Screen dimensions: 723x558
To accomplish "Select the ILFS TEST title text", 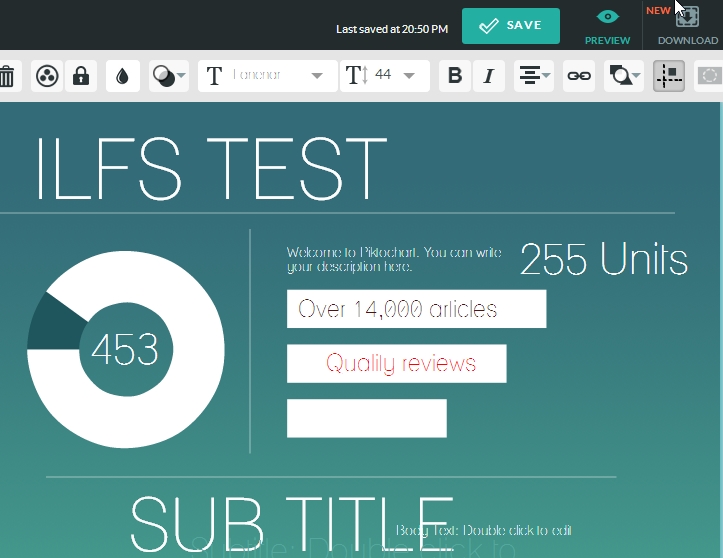I will [211, 169].
